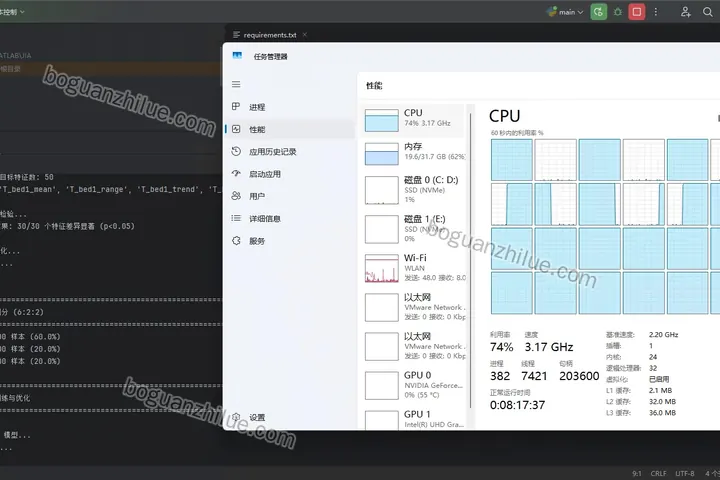This screenshot has height=480, width=720.
Task: Click the processes count 382
Action: coord(500,376)
